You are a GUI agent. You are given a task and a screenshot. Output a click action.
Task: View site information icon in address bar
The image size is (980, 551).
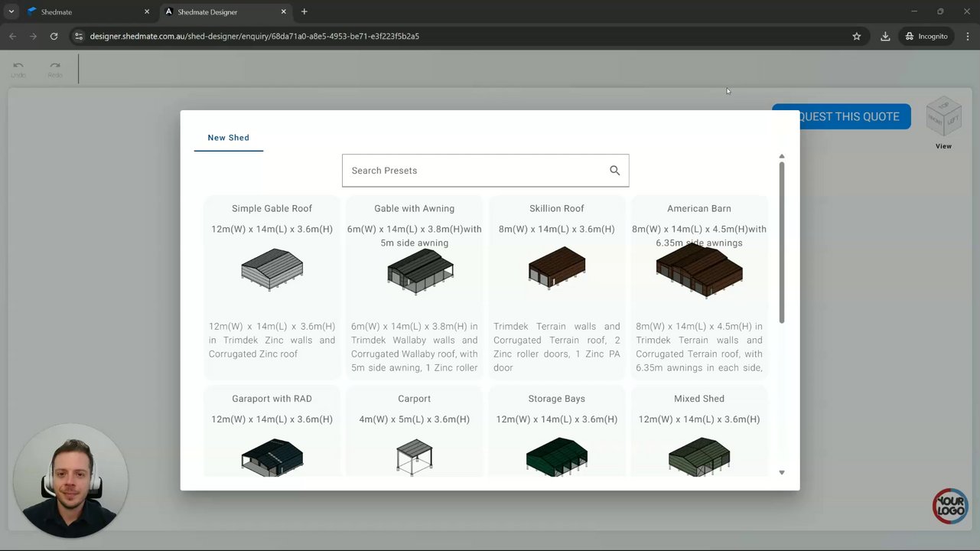coord(78,36)
